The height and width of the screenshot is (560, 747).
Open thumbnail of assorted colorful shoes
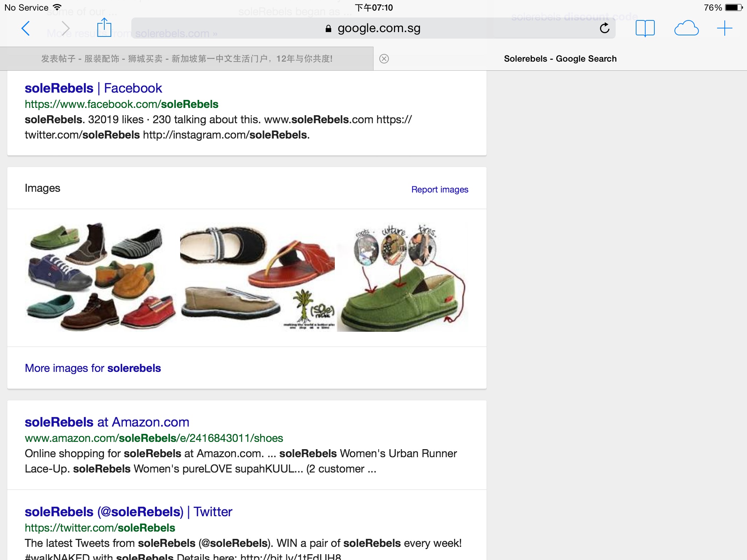point(101,277)
